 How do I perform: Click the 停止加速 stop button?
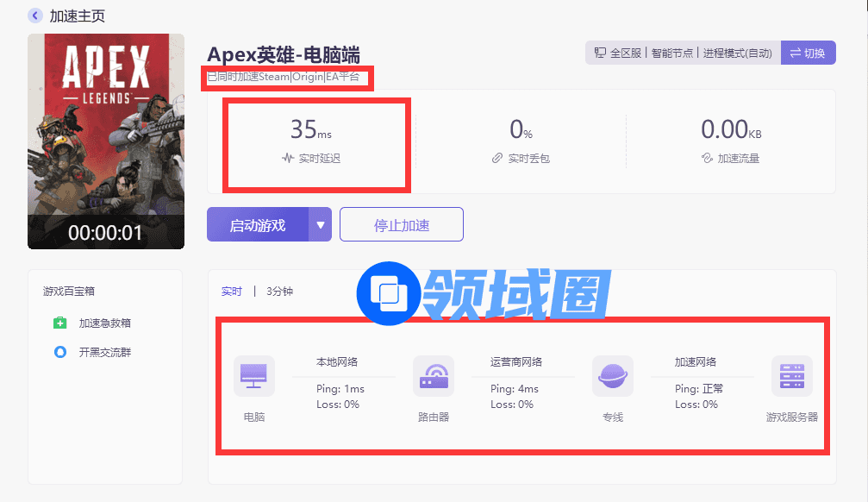402,225
